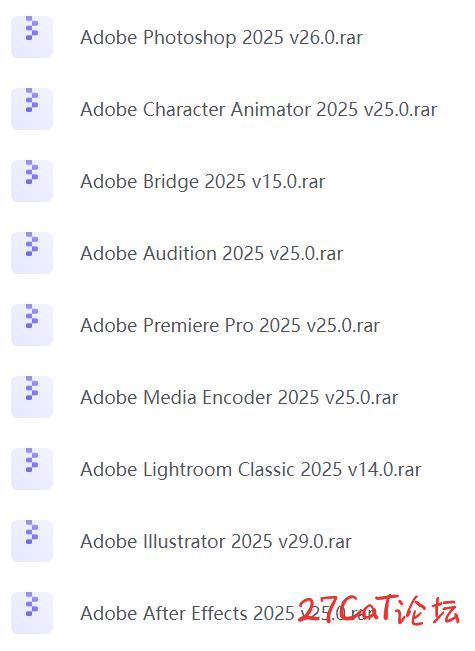Select the Media Encoder rar icon
Screen dimensions: 475x651
32,396
